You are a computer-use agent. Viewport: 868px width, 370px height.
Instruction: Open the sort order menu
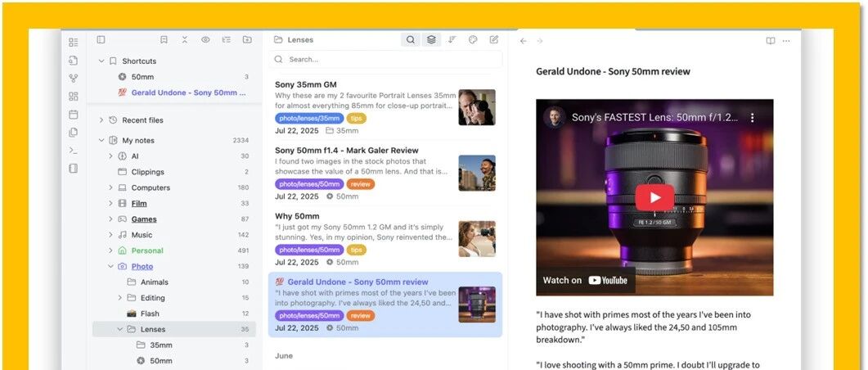[x=452, y=40]
